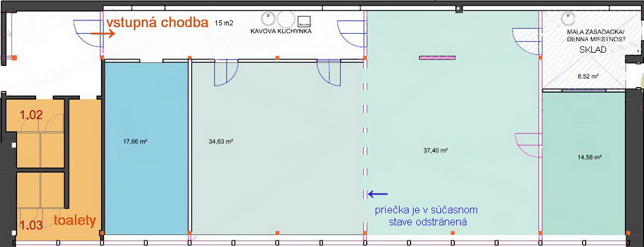Click the blue arrow pointing at the dashed partition
The height and width of the screenshot is (247, 644).
[x=378, y=194]
